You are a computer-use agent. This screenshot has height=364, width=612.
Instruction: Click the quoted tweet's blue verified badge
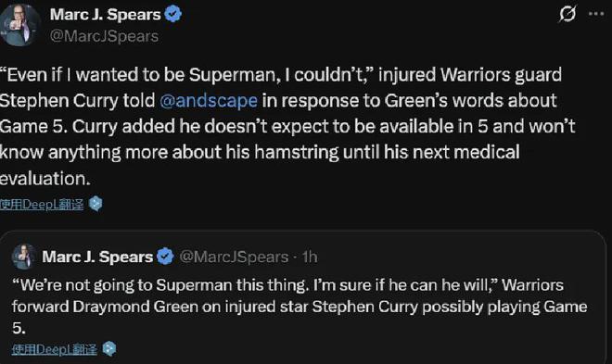pyautogui.click(x=165, y=257)
